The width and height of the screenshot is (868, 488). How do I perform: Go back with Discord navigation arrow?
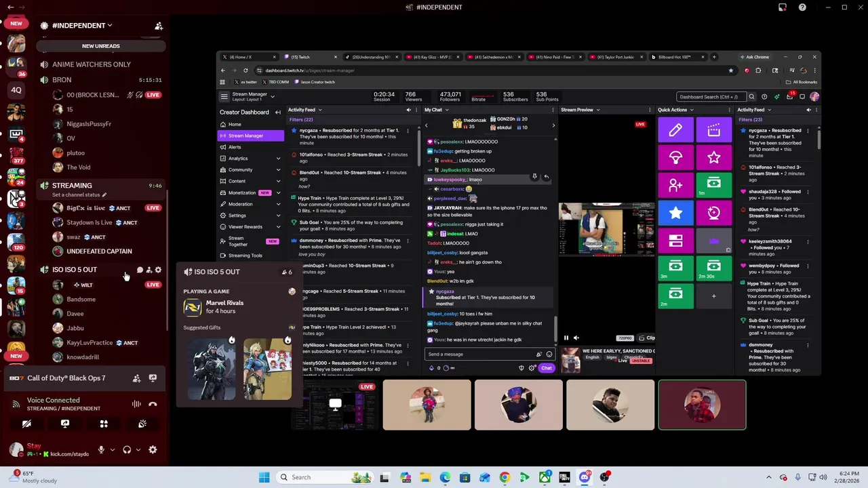click(x=10, y=7)
